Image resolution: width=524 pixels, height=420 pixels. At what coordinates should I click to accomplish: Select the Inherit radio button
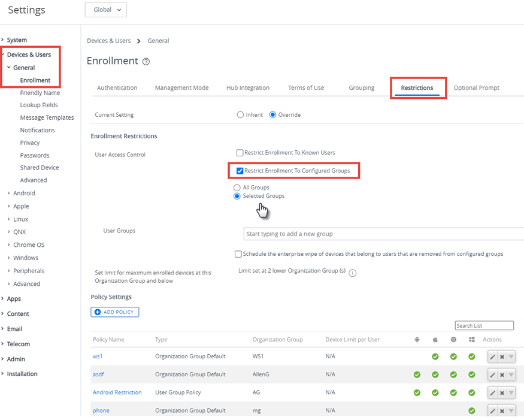[240, 114]
